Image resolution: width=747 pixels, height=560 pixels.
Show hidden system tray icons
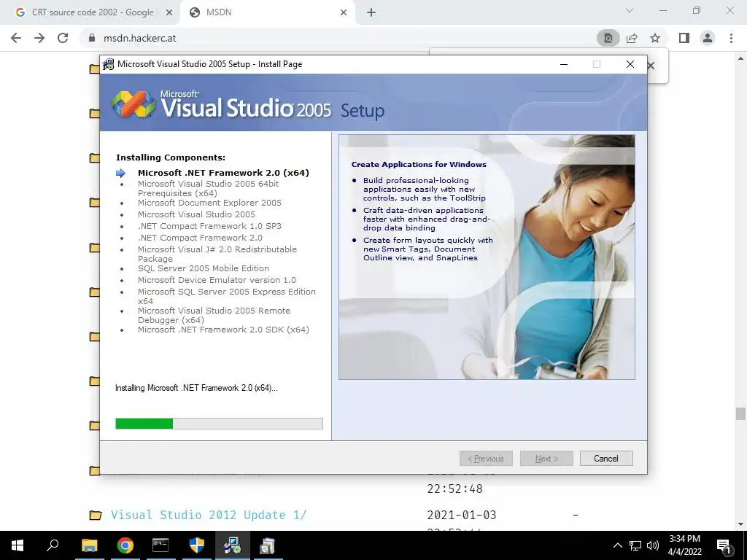point(617,545)
